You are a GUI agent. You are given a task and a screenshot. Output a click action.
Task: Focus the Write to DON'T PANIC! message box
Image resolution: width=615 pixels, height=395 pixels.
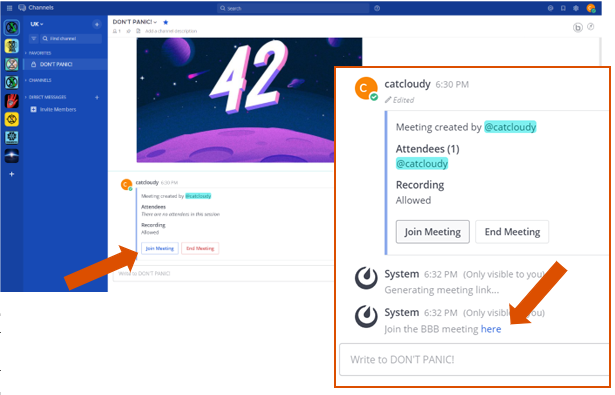click(475, 360)
